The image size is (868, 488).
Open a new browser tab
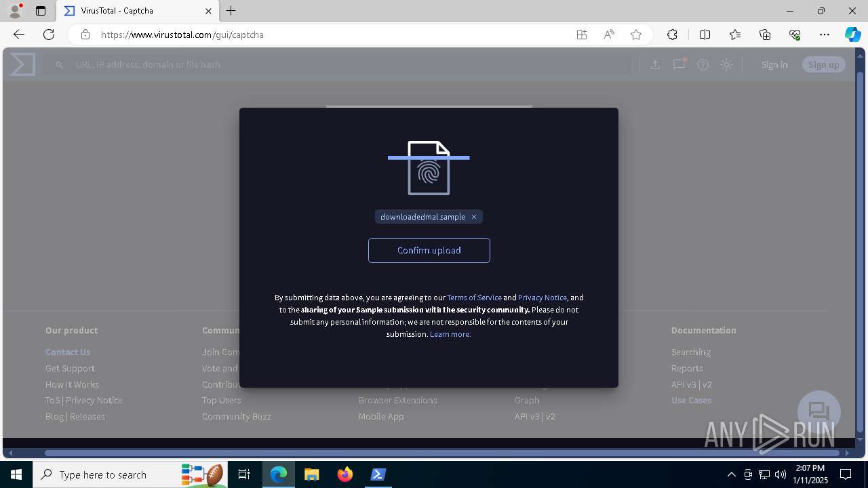[231, 11]
